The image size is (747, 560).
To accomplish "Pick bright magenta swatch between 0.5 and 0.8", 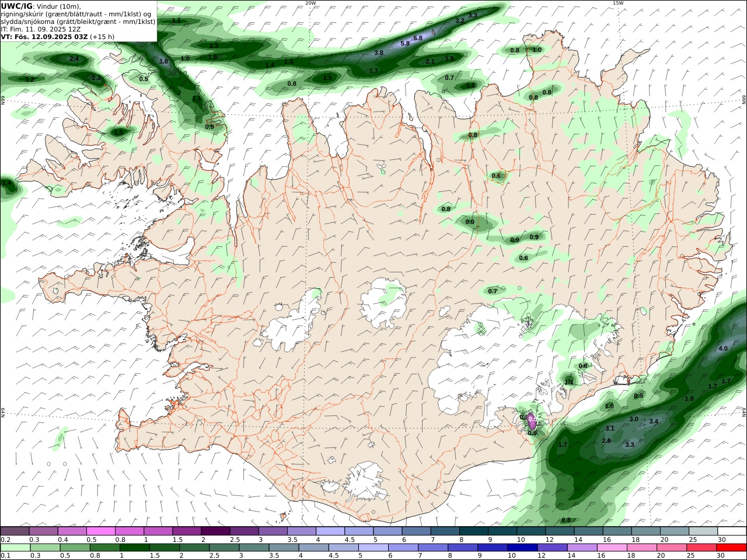I will [101, 531].
